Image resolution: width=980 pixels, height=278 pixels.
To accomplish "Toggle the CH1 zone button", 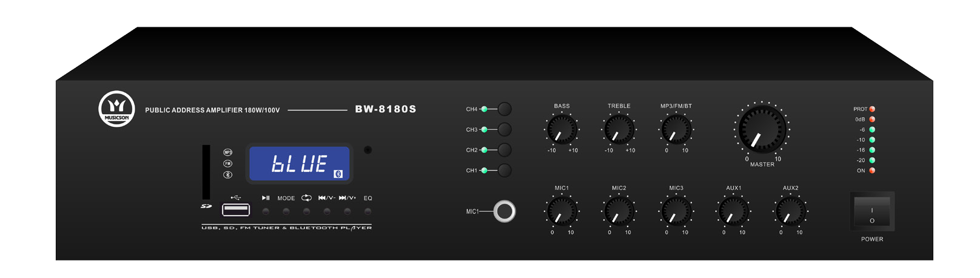I will coord(505,171).
